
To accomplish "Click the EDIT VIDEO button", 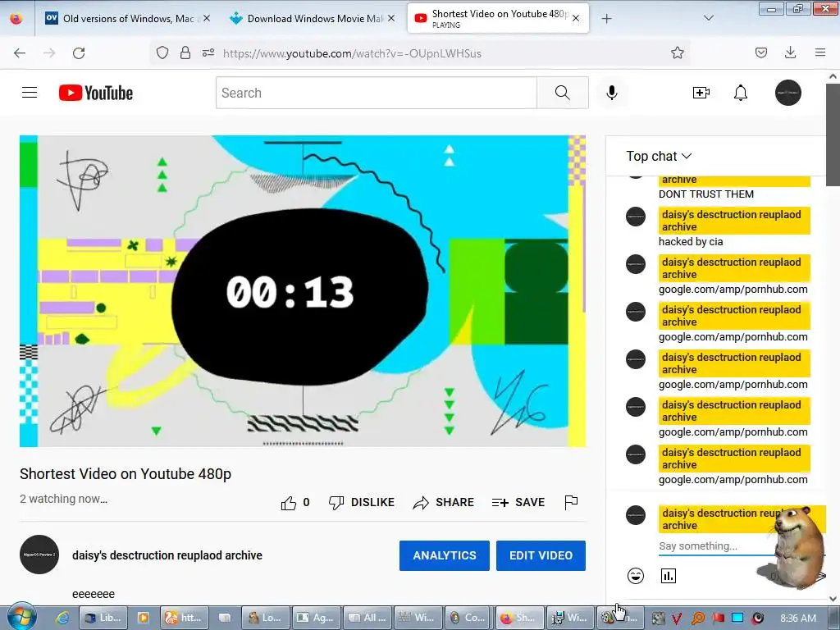I will click(x=541, y=555).
